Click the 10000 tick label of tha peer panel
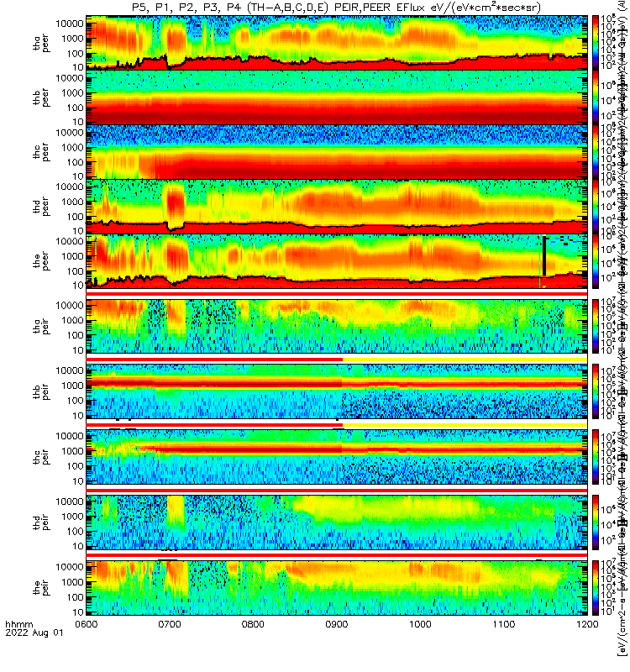 click(70, 24)
